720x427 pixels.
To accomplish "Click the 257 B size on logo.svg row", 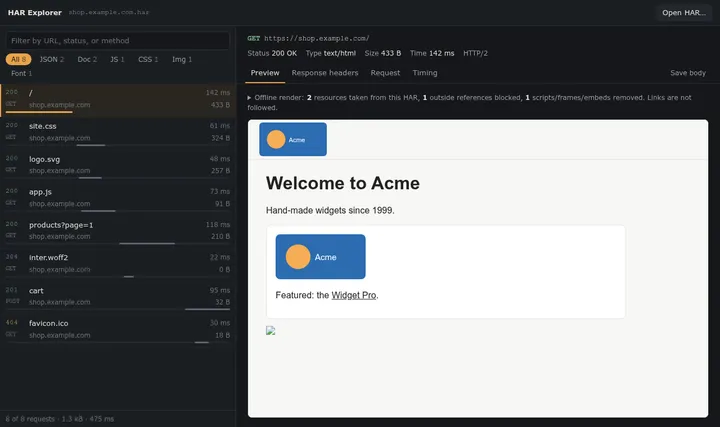I will click(220, 171).
